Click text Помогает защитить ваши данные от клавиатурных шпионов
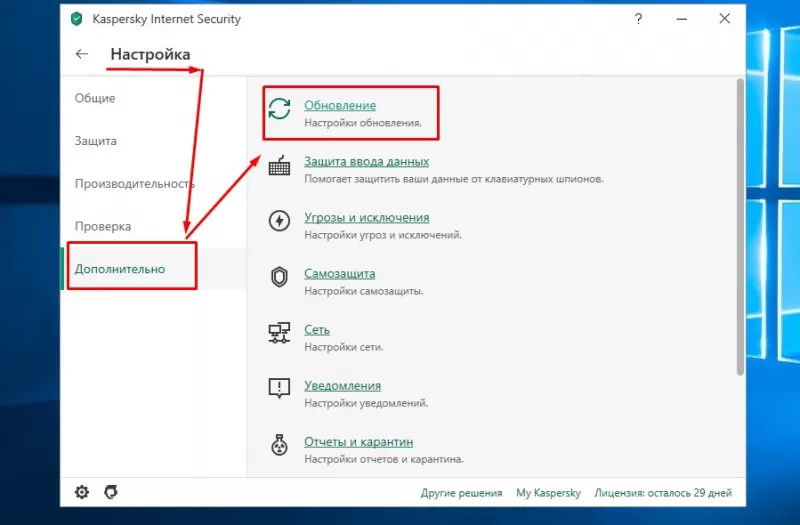This screenshot has height=525, width=800. 454,179
